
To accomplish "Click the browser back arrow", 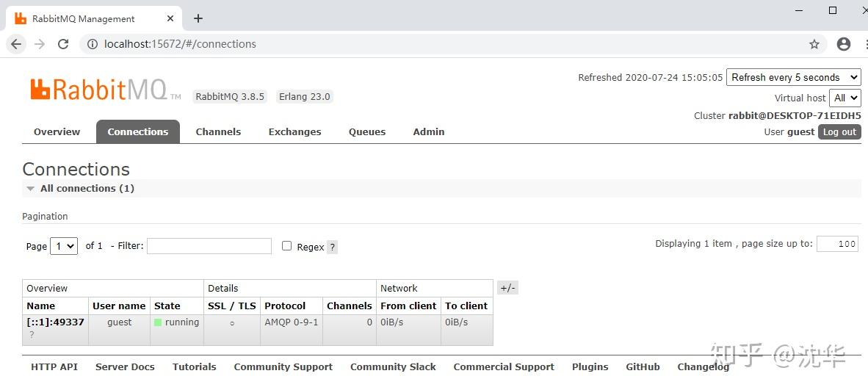I will click(x=17, y=44).
